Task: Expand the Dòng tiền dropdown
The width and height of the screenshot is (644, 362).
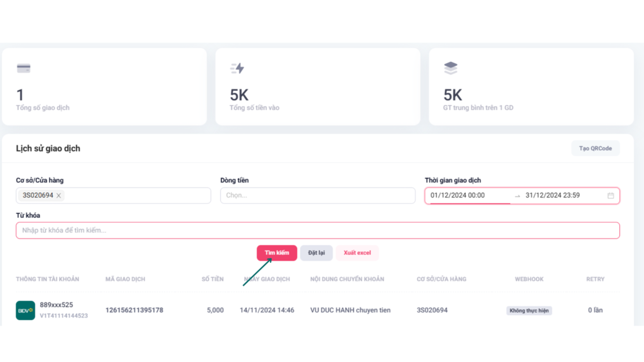Action: point(317,196)
